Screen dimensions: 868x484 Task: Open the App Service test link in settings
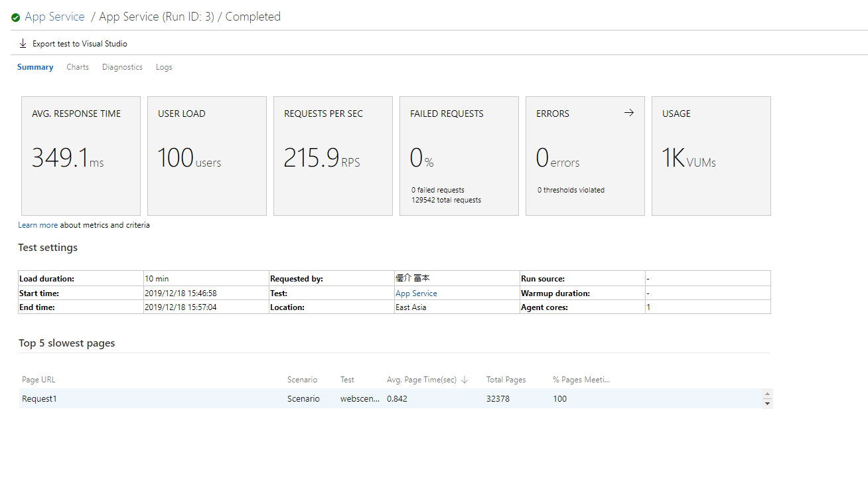click(x=416, y=293)
